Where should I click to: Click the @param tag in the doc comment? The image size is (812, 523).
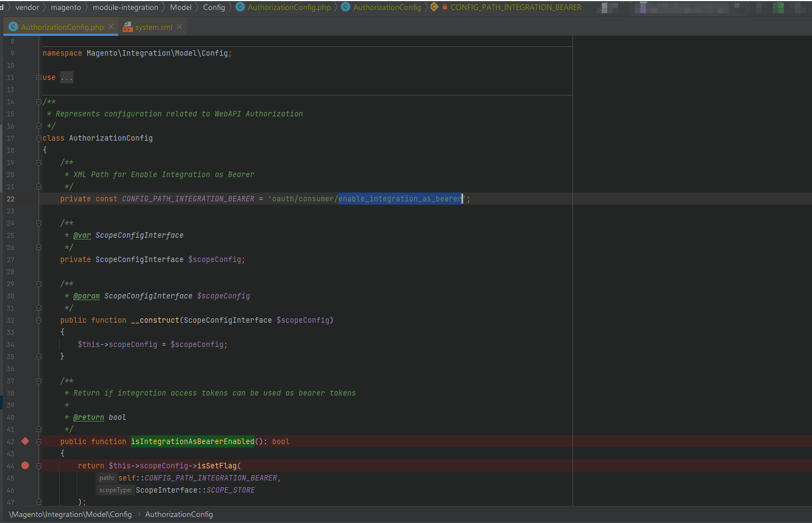coord(87,296)
